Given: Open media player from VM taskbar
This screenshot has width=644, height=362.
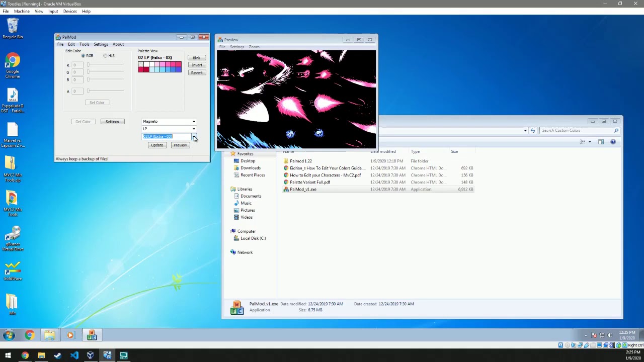Looking at the screenshot, I should click(x=70, y=335).
